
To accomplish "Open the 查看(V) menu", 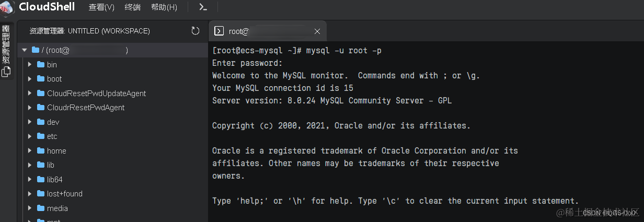I will [x=101, y=7].
